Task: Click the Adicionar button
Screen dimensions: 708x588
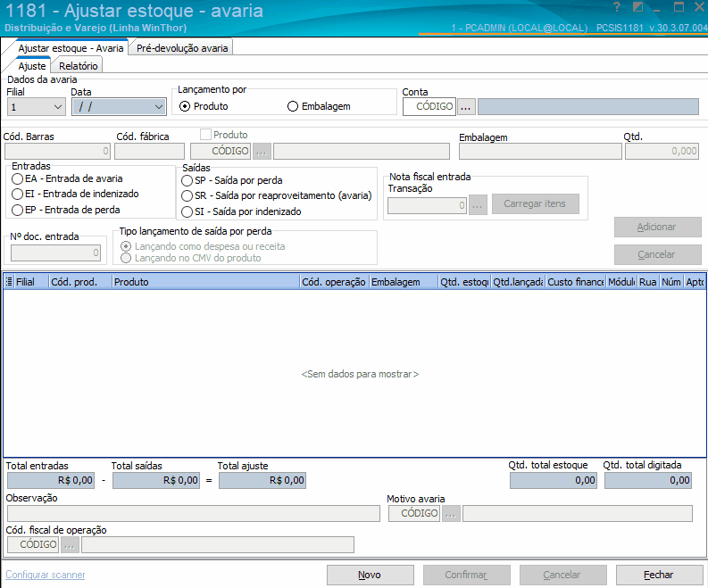Action: 657,227
